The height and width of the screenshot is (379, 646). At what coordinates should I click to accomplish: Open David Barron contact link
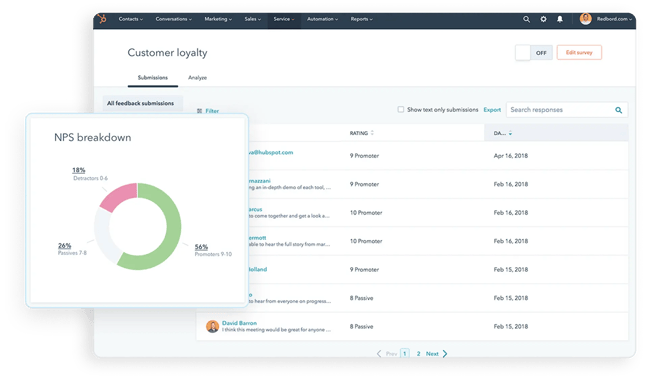tap(239, 323)
